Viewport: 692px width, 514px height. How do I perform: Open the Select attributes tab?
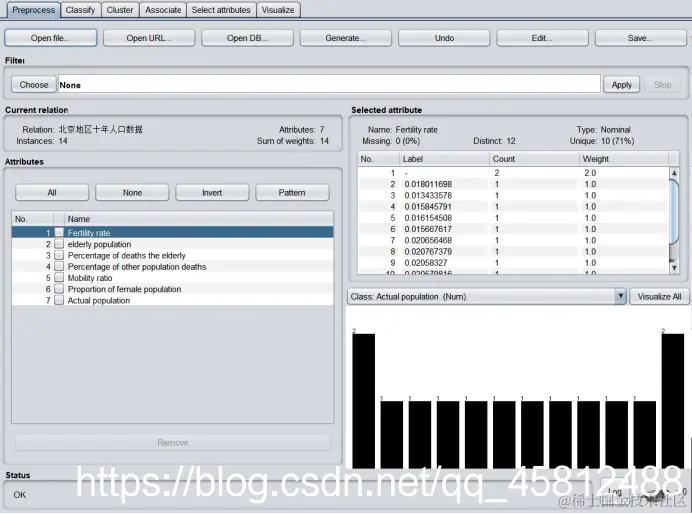point(221,10)
